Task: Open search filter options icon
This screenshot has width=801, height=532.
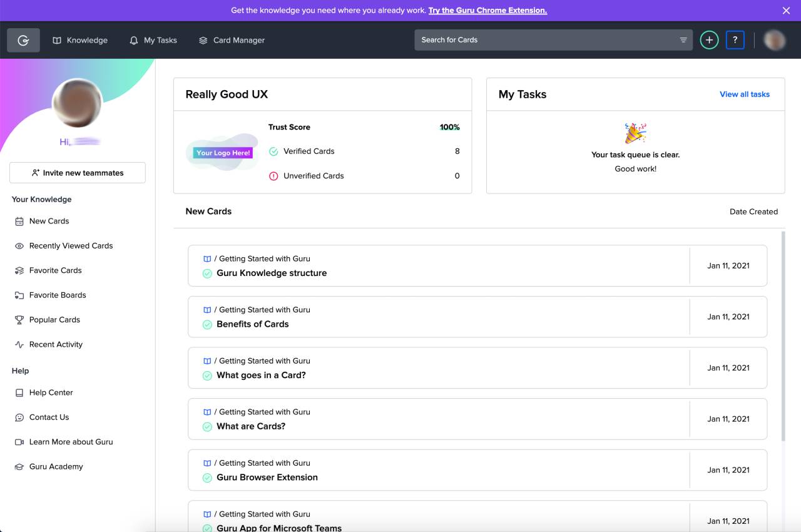Action: click(683, 40)
